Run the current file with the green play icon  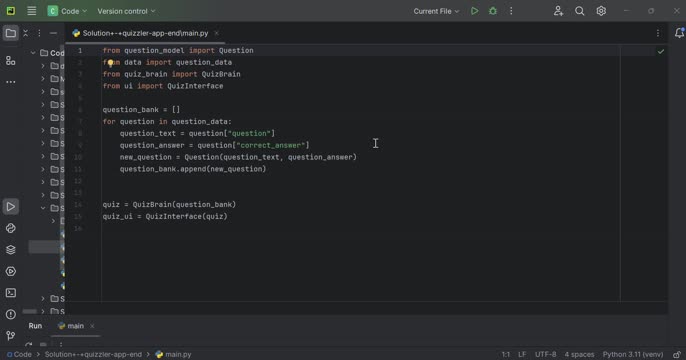pyautogui.click(x=474, y=11)
